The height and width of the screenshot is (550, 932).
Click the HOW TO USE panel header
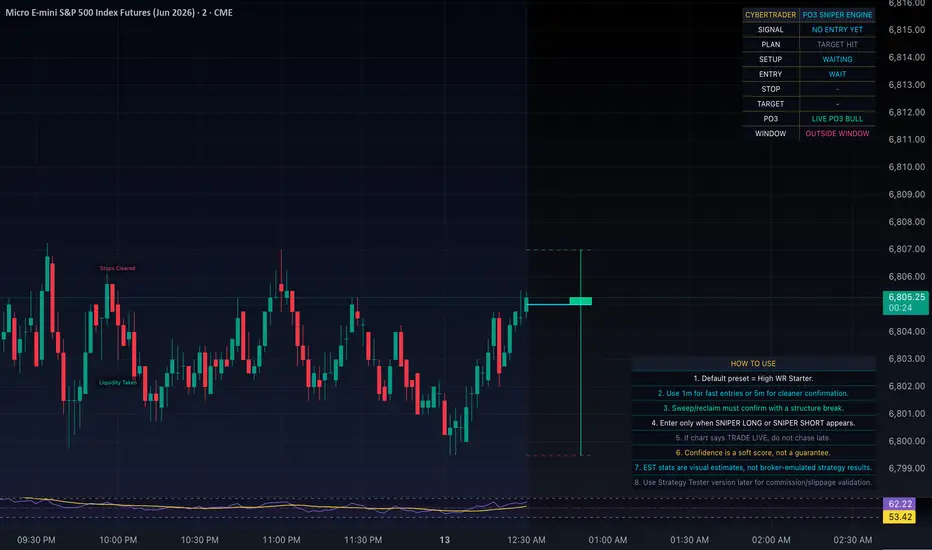click(753, 363)
